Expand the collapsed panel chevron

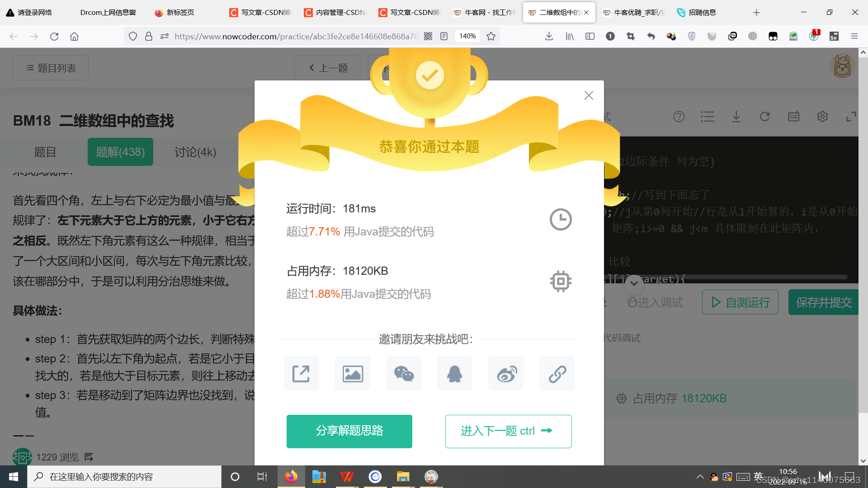633,284
